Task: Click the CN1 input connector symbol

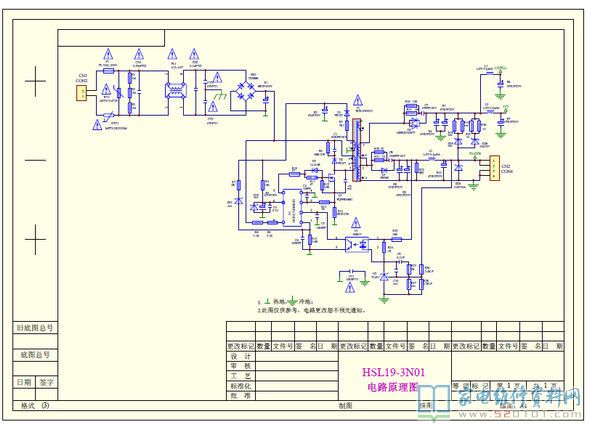Action: [82, 93]
